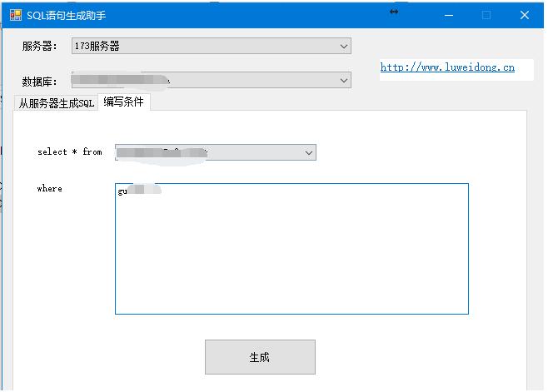548x392 pixels.
Task: Maximize the SQL助手 window
Action: click(486, 15)
